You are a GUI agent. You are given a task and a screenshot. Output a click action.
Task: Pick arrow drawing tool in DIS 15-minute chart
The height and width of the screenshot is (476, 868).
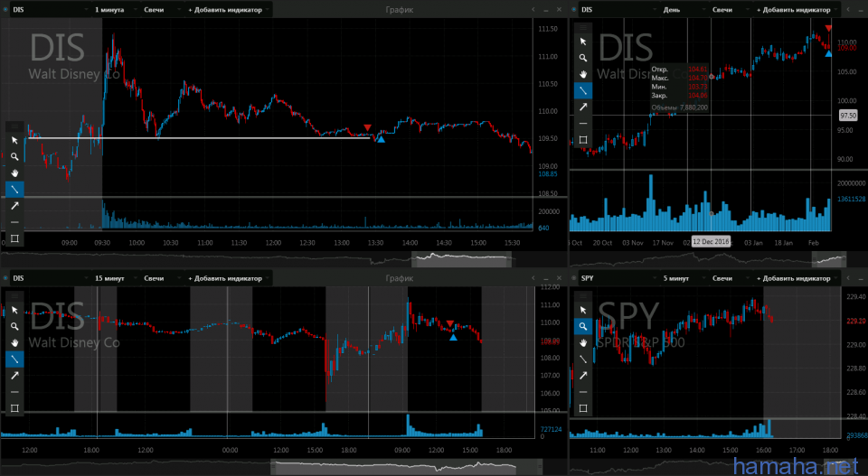[x=15, y=376]
